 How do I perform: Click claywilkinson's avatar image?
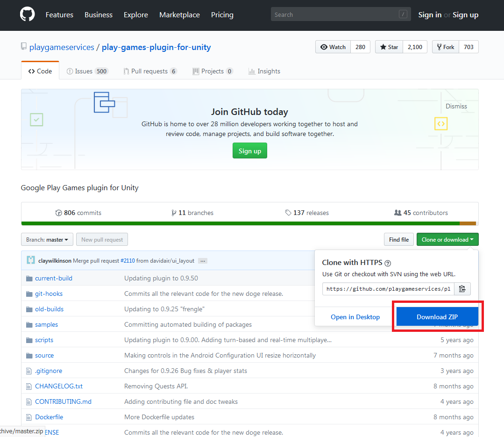[x=31, y=260]
